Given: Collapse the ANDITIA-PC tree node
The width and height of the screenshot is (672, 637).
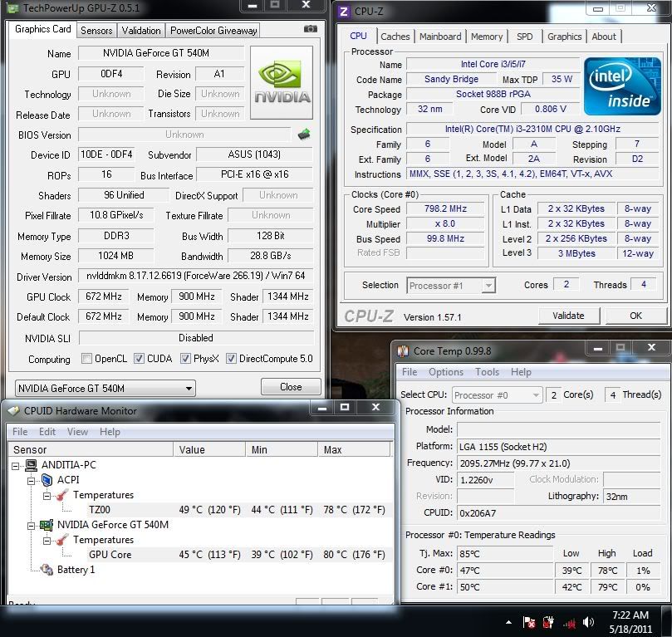Looking at the screenshot, I should [x=16, y=466].
